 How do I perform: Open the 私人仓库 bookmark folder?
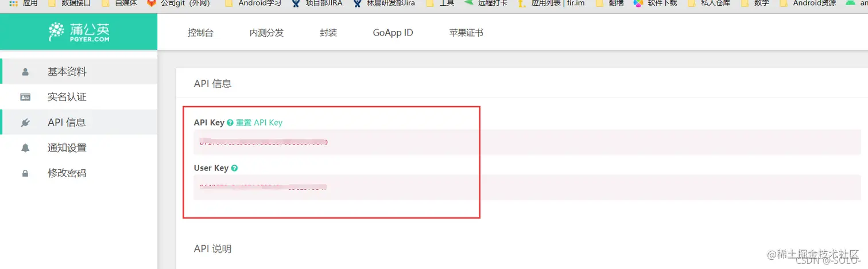pos(709,3)
